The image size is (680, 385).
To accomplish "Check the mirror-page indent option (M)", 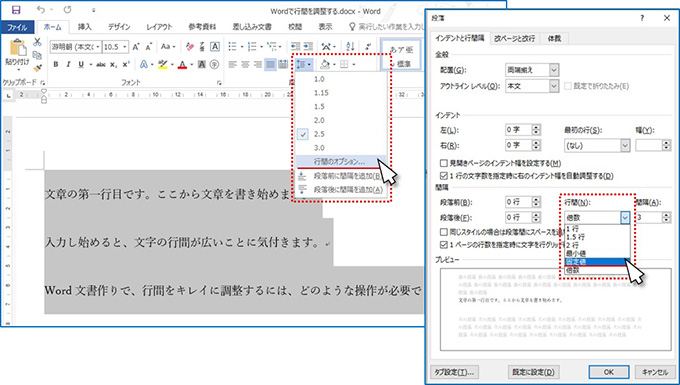I will (x=443, y=163).
